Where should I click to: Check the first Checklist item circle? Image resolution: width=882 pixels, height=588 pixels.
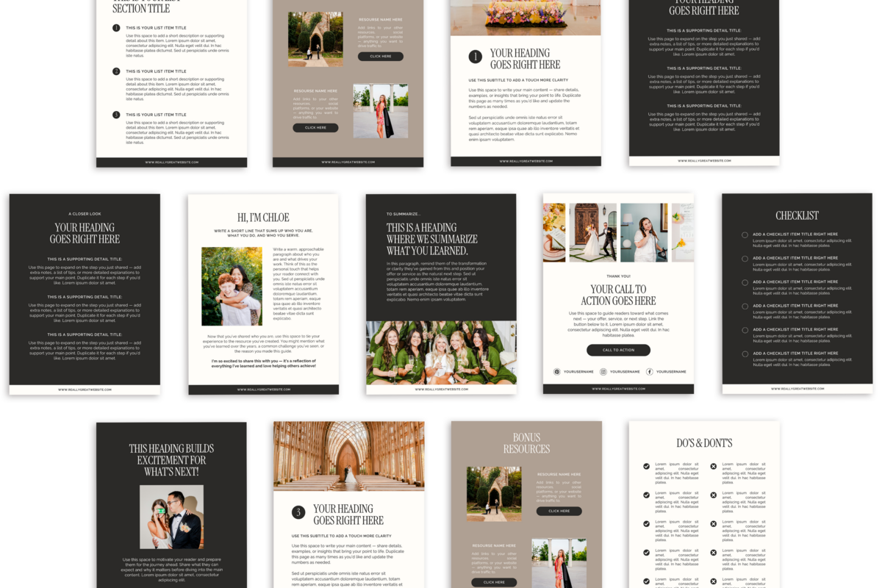[x=745, y=235]
